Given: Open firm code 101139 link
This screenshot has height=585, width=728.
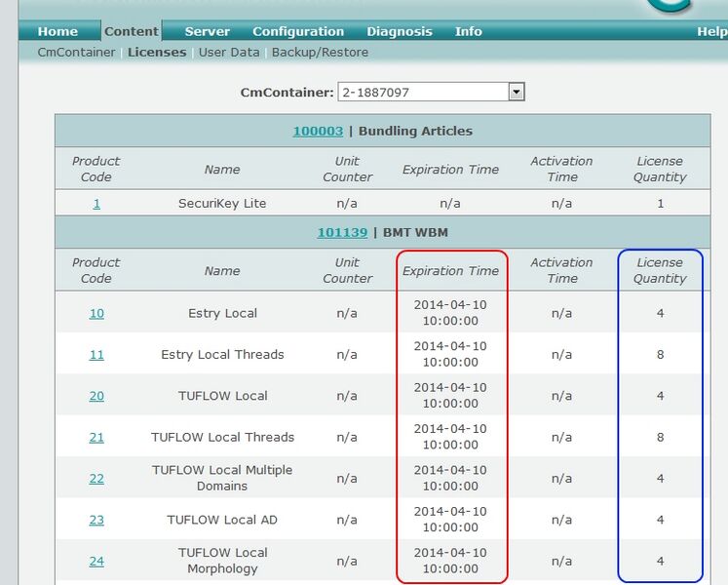Looking at the screenshot, I should (341, 232).
